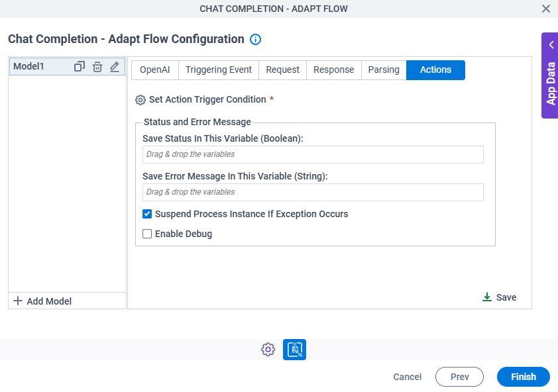558x392 pixels.
Task: Focus the Save Status variable field
Action: click(x=313, y=155)
